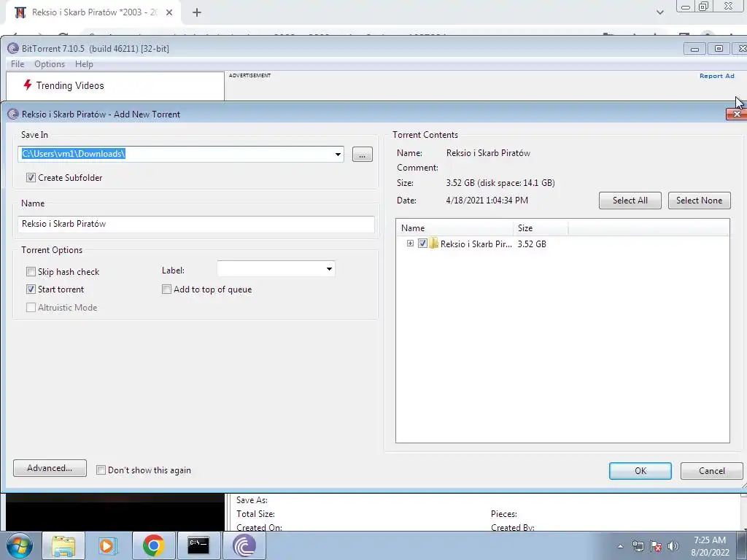Click the Date value 4/18/2021 1:04:34 PM
This screenshot has height=560, width=747.
pyautogui.click(x=487, y=201)
